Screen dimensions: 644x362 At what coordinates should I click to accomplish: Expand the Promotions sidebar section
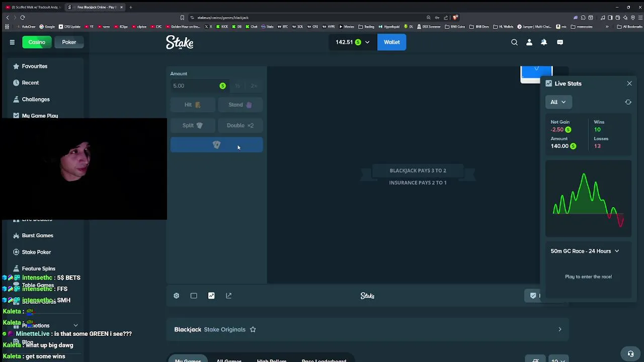pyautogui.click(x=75, y=326)
